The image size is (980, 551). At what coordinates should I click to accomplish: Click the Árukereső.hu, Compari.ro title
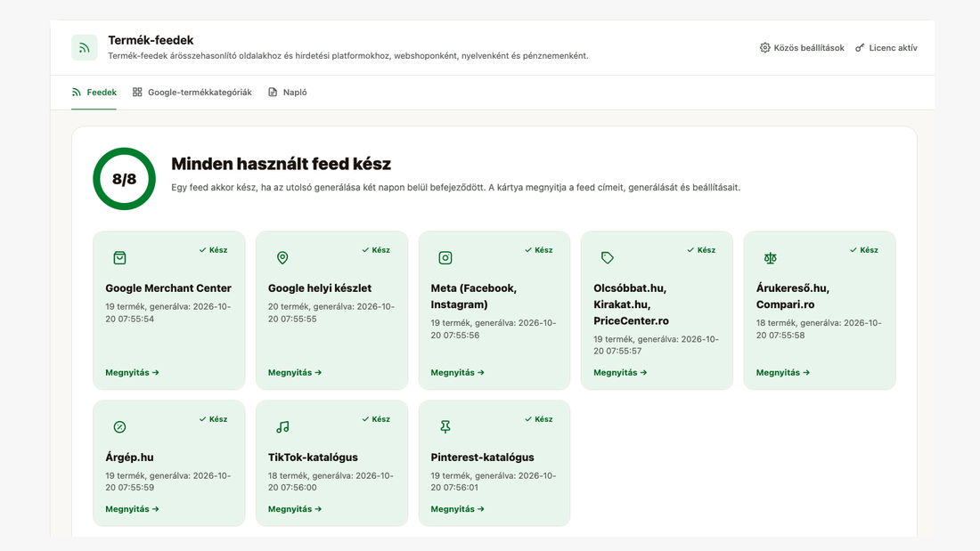coord(793,296)
